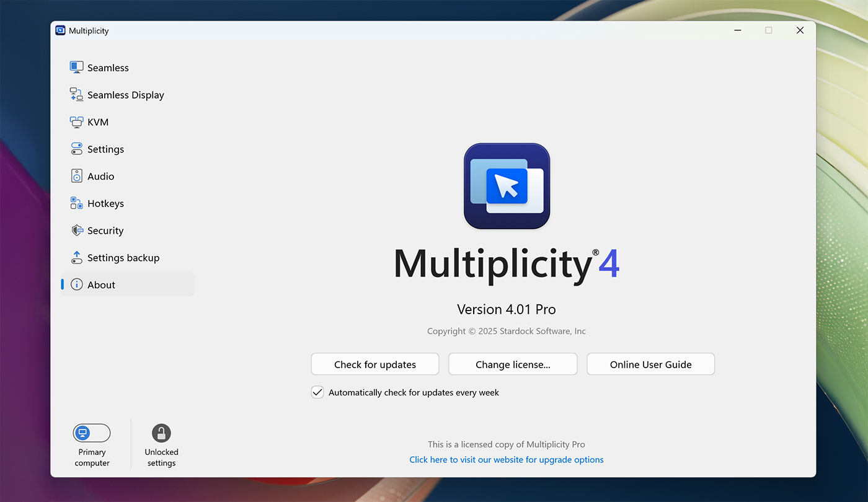The height and width of the screenshot is (502, 868).
Task: Click the Security shield icon
Action: [x=76, y=230]
